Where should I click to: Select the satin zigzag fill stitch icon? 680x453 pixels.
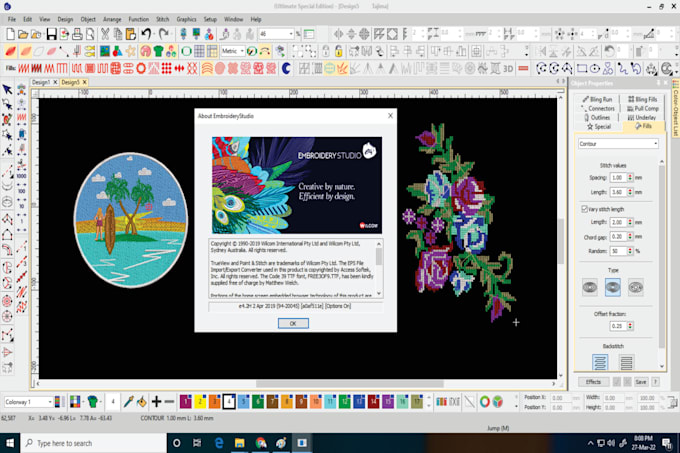click(x=23, y=68)
